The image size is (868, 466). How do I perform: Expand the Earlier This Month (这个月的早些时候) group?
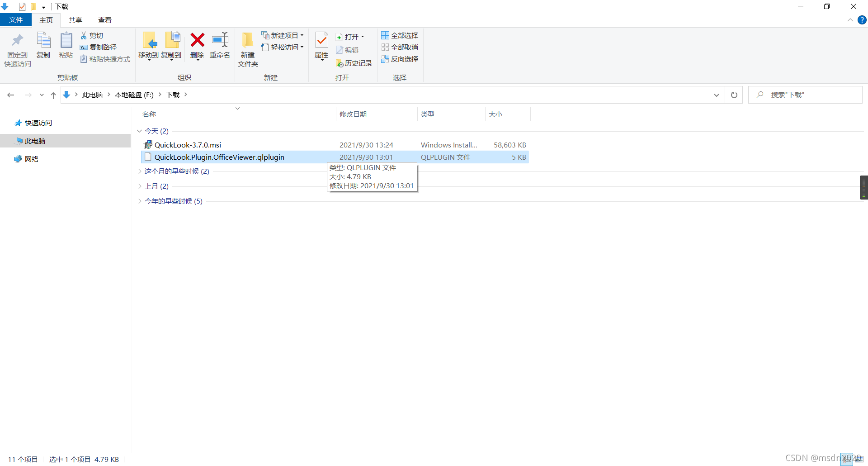(x=139, y=171)
